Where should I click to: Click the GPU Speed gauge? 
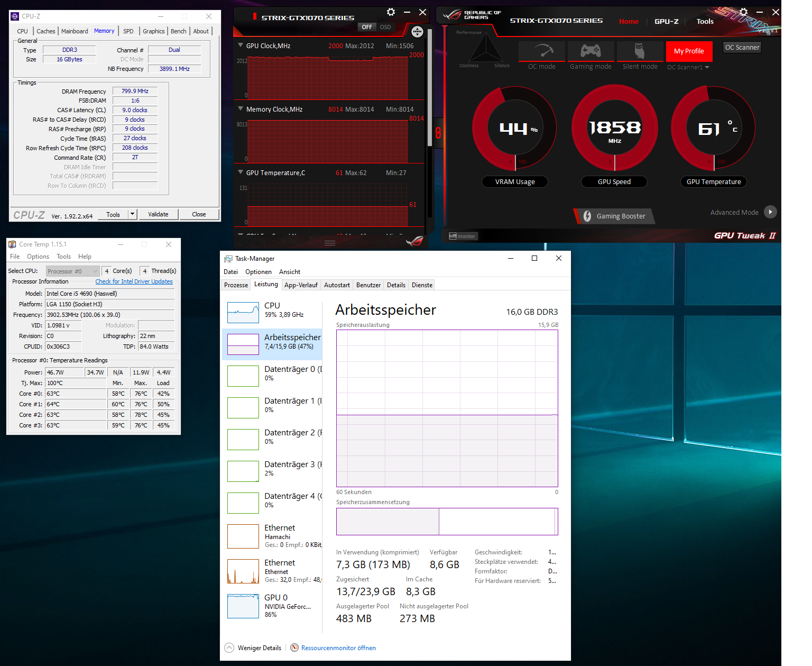point(614,129)
